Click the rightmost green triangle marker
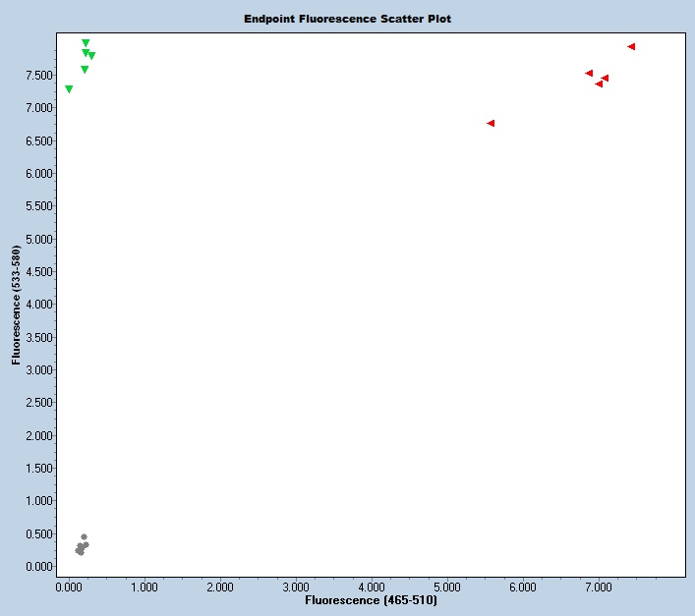 pyautogui.click(x=91, y=56)
